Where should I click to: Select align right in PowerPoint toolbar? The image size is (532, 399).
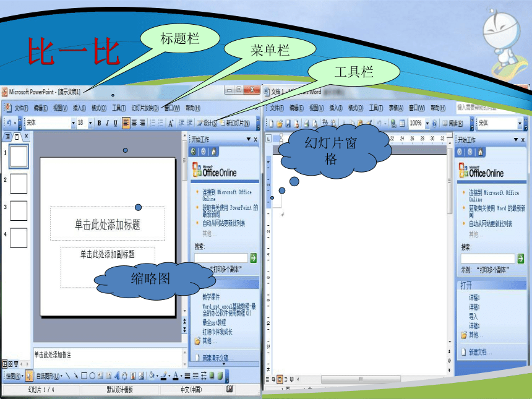pyautogui.click(x=142, y=123)
